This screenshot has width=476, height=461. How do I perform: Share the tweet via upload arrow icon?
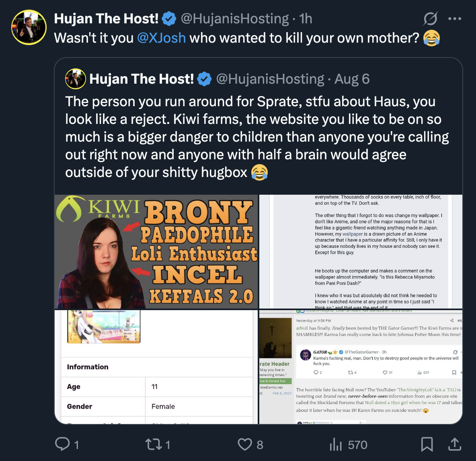pyautogui.click(x=454, y=444)
